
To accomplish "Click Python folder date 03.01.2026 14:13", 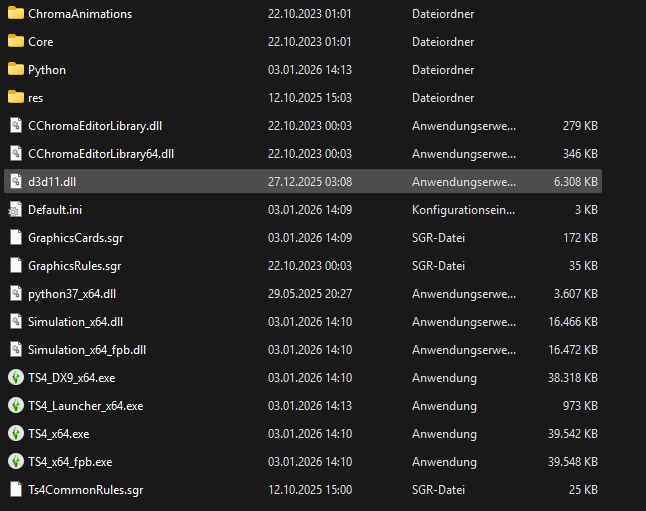I will click(x=310, y=70).
